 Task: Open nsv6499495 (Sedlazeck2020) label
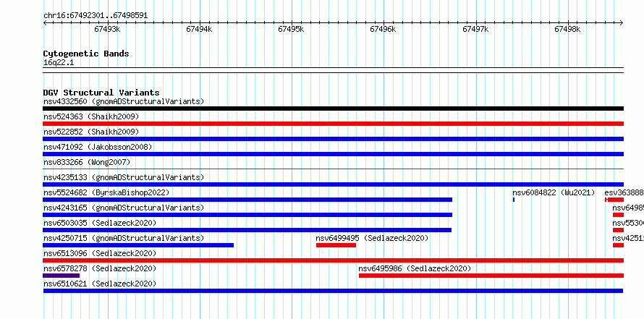372,238
